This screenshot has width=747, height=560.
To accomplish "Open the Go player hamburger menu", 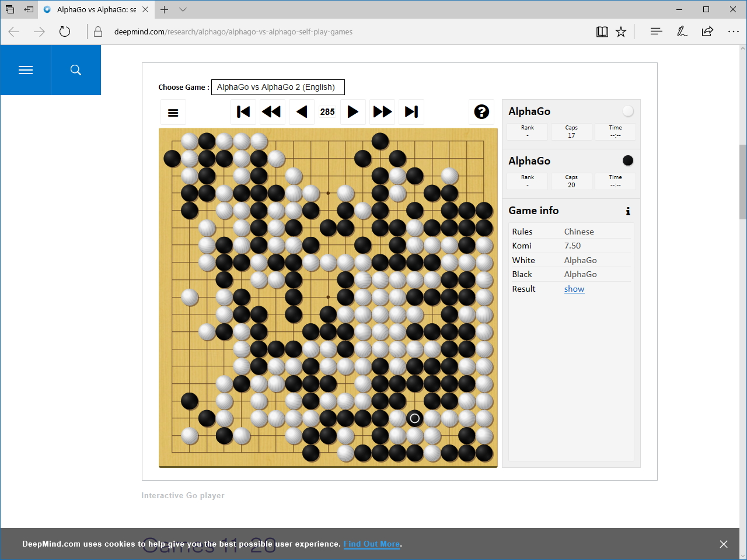I will (173, 113).
